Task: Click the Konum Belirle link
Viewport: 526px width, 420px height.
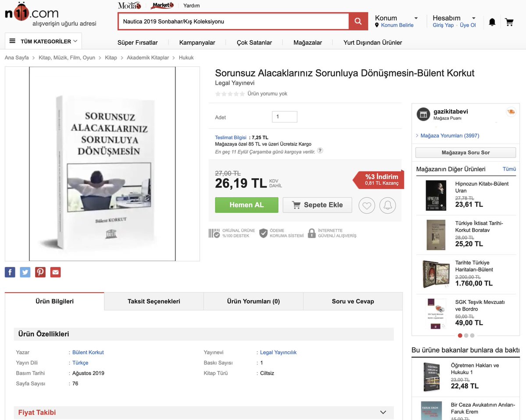Action: (397, 25)
